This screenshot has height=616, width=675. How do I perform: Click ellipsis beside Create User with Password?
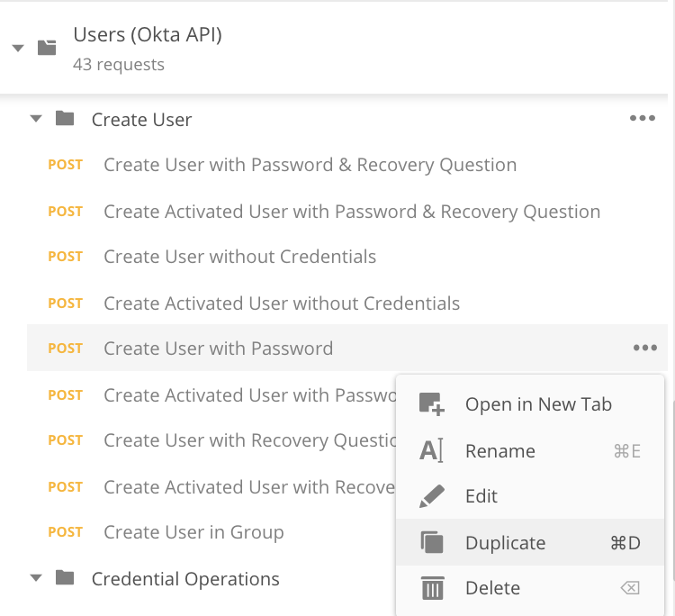coord(644,349)
